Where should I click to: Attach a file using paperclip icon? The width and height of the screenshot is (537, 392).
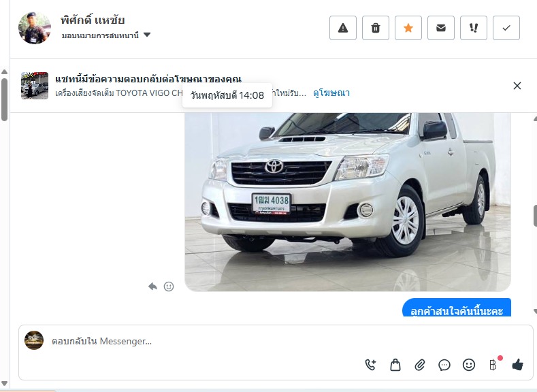(420, 365)
